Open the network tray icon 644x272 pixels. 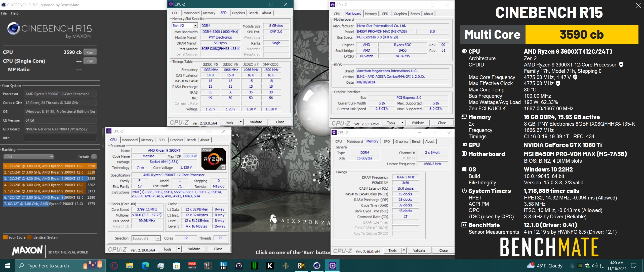click(602, 266)
